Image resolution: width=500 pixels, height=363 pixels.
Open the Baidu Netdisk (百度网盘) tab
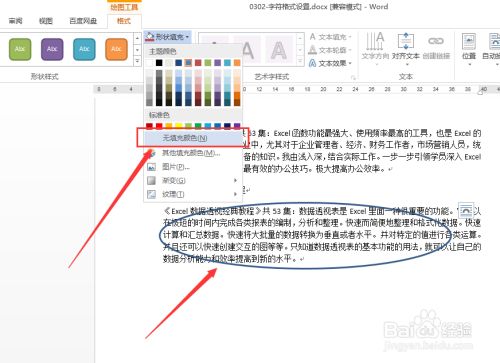click(83, 21)
